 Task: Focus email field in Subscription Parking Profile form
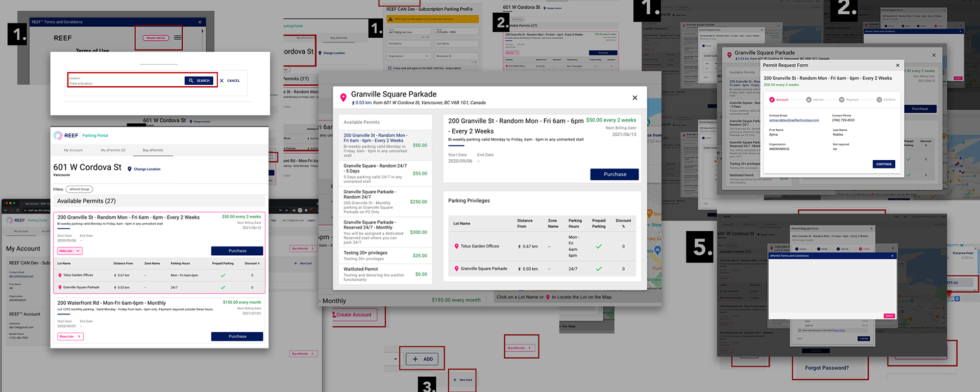[x=409, y=32]
